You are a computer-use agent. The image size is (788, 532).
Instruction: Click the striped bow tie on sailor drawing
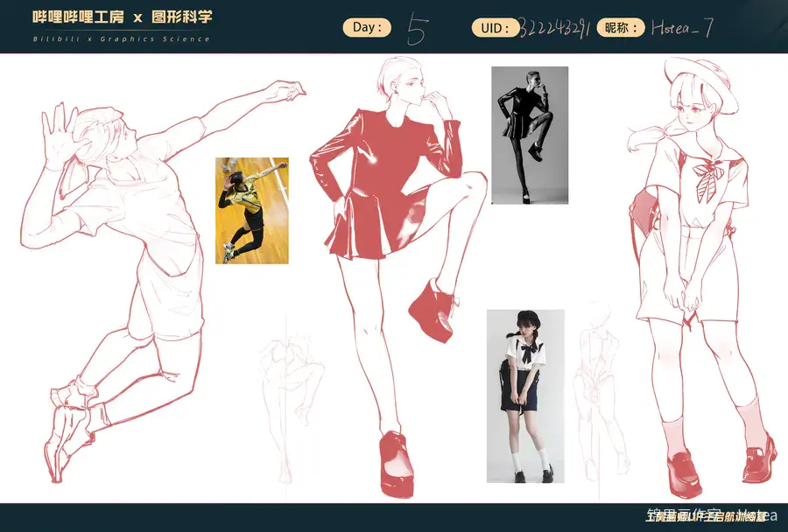pyautogui.click(x=708, y=178)
